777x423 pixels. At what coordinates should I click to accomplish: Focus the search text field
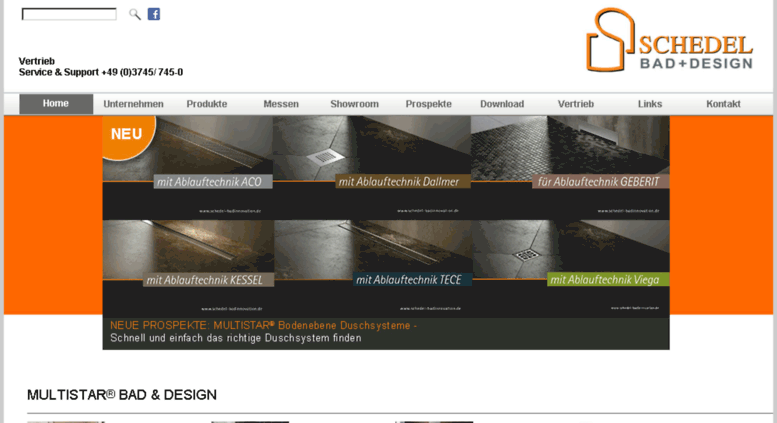coord(69,14)
